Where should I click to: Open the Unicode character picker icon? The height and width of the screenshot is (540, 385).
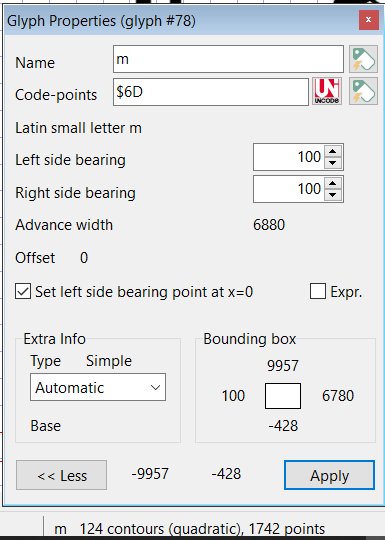(327, 91)
